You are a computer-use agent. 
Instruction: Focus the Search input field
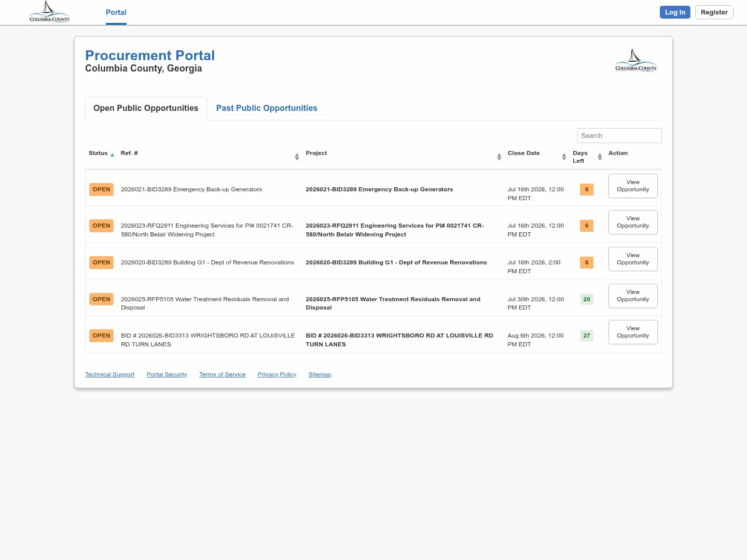click(619, 135)
